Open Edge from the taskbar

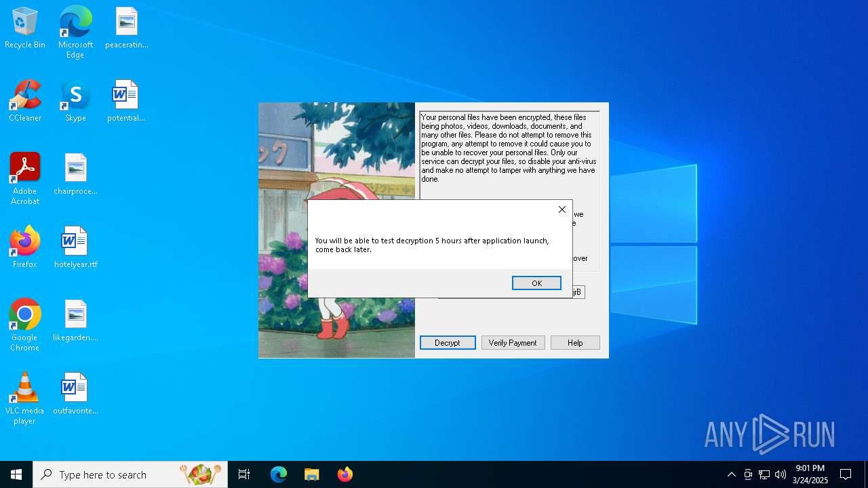[x=279, y=474]
